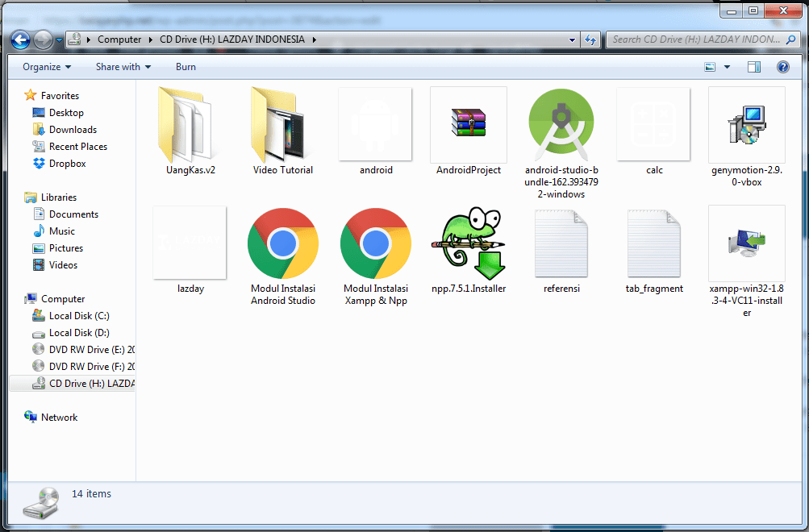
Task: Select the calc file icon
Action: click(x=653, y=124)
